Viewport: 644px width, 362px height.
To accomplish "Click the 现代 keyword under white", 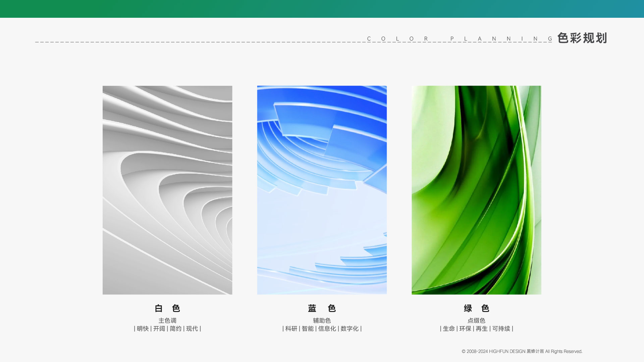I will click(192, 329).
